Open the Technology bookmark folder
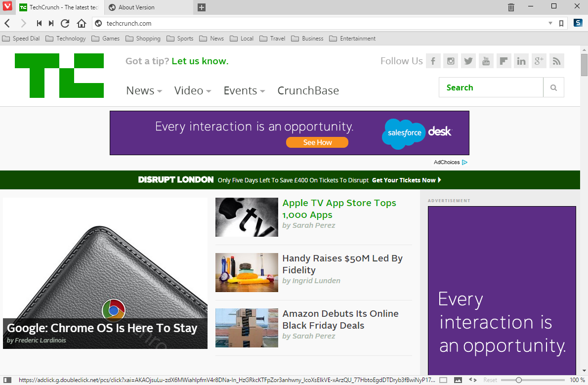The height and width of the screenshot is (385, 588). click(x=66, y=38)
